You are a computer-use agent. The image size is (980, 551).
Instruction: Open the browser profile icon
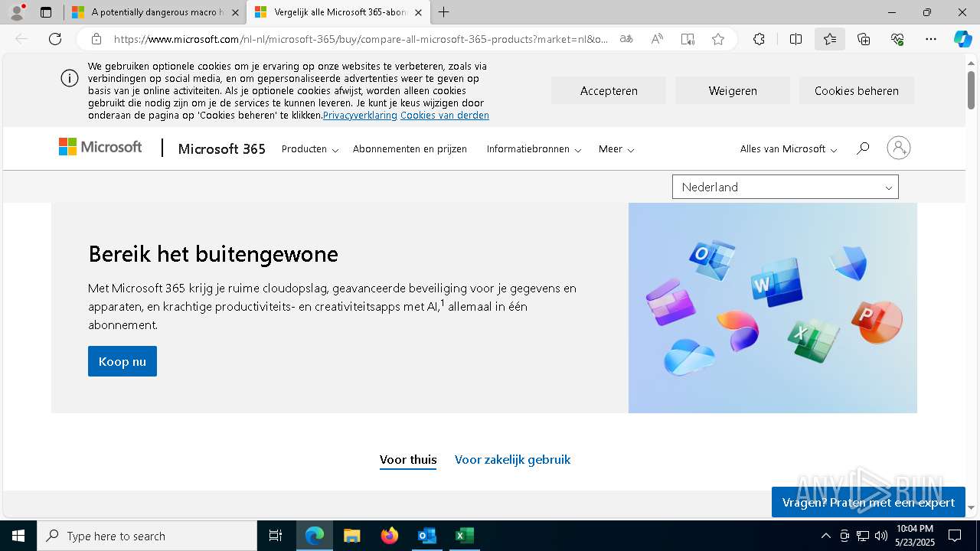click(x=17, y=12)
